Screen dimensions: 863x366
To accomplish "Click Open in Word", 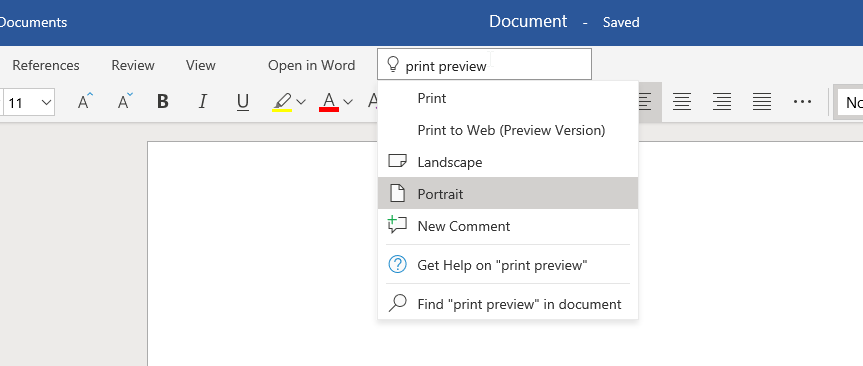I will tap(312, 65).
